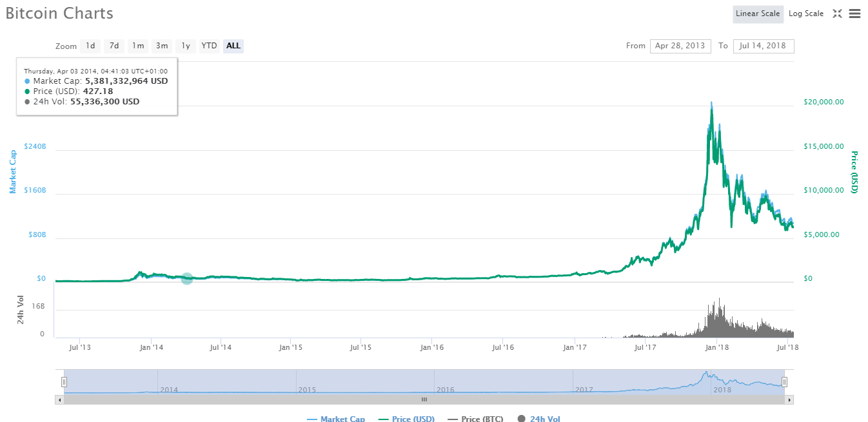Grab the left navigator range handle

click(64, 381)
